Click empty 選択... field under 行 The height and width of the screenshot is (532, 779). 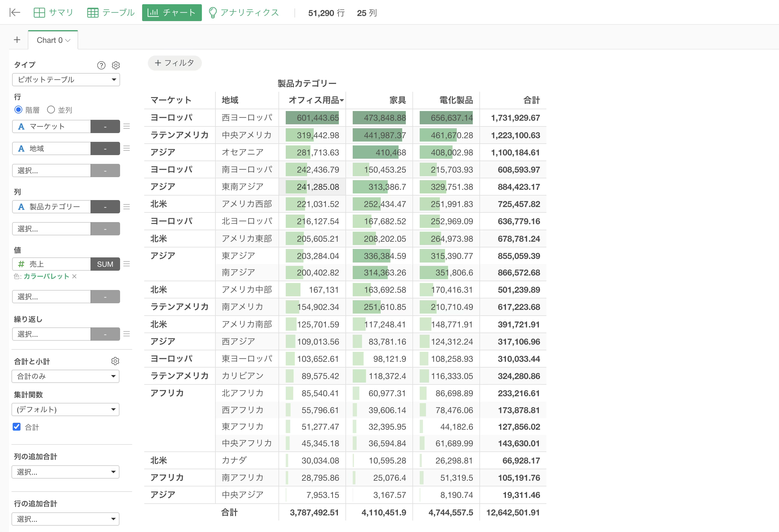[x=51, y=170]
